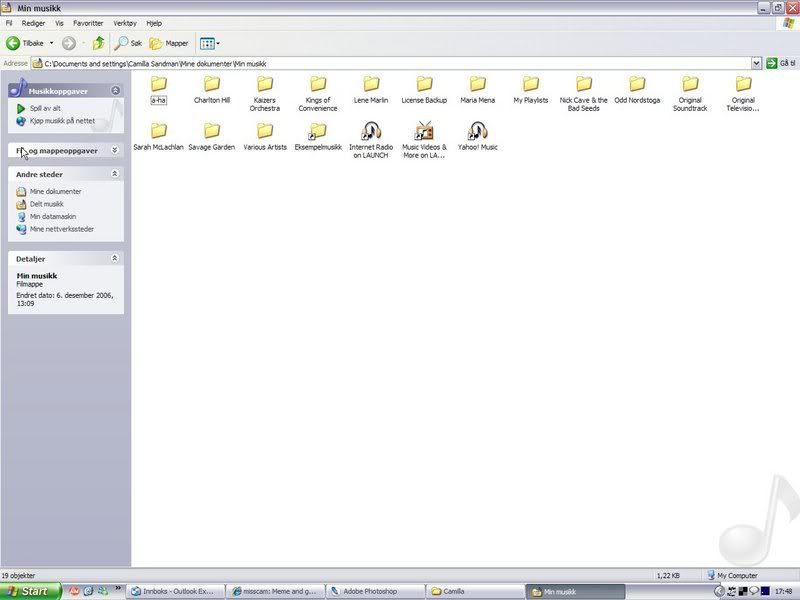This screenshot has width=800, height=600.
Task: Expand the Fil- og mappeoppgaver panel
Action: click(x=115, y=150)
